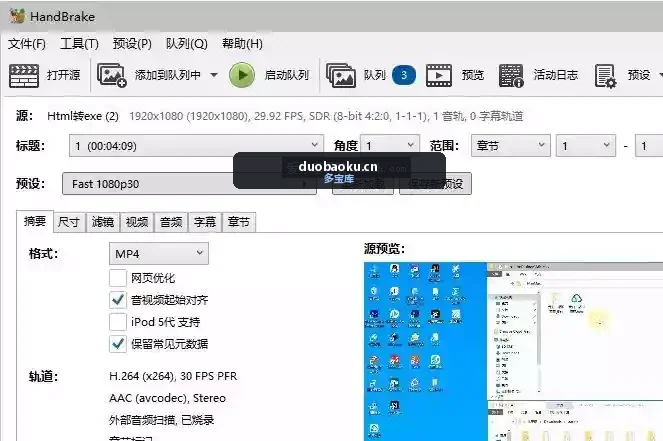Open the 格式 dropdown showing MP4
This screenshot has width=663, height=441.
point(159,254)
